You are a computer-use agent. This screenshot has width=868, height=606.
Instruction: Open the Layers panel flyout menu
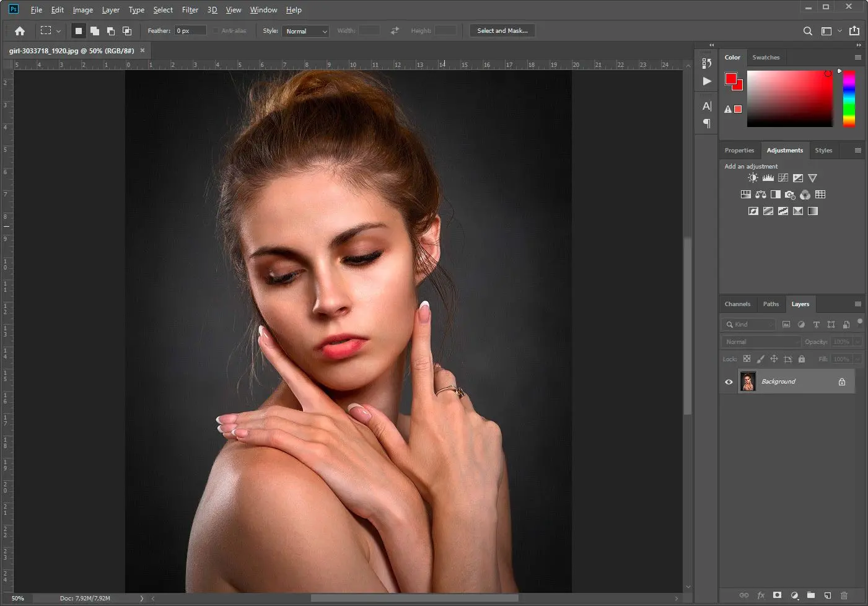(x=858, y=304)
